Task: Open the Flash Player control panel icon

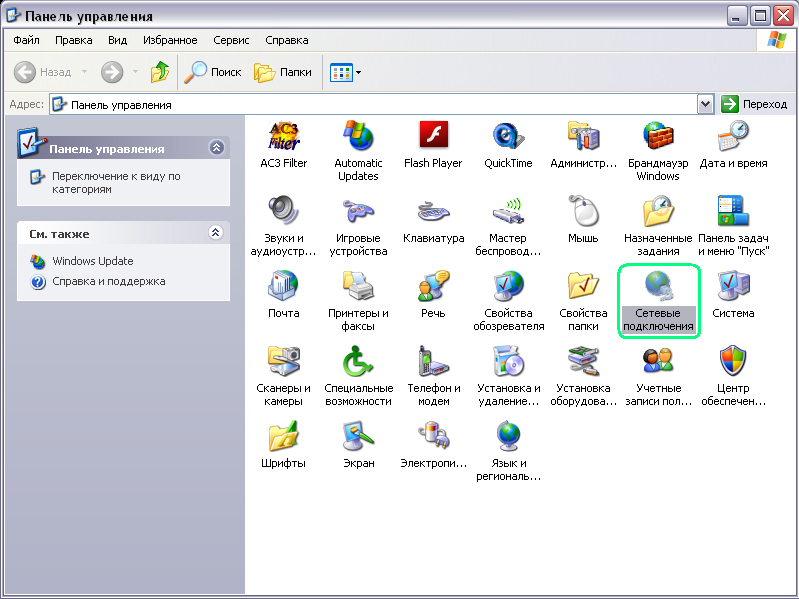Action: 433,137
